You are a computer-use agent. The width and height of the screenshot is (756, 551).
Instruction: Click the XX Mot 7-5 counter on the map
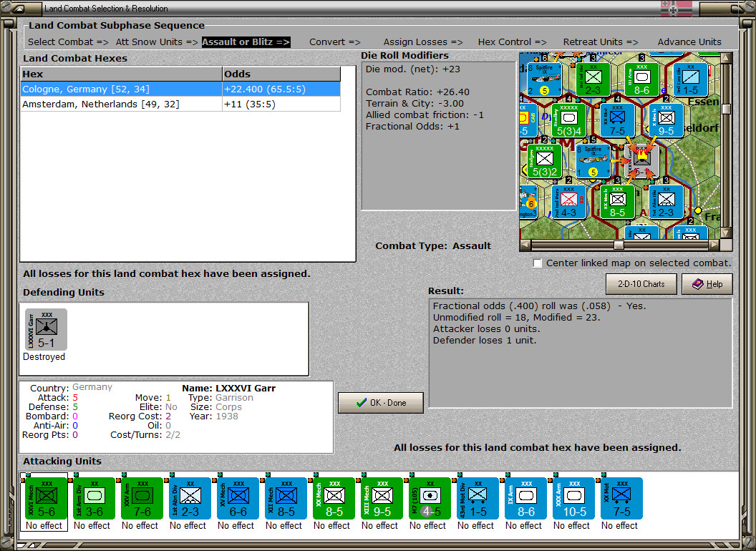click(618, 120)
